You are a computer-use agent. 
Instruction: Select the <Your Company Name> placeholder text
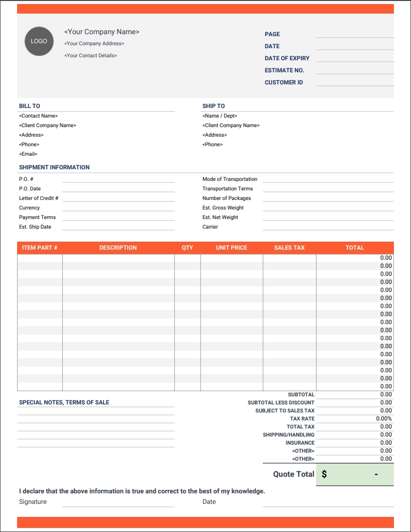pyautogui.click(x=102, y=32)
